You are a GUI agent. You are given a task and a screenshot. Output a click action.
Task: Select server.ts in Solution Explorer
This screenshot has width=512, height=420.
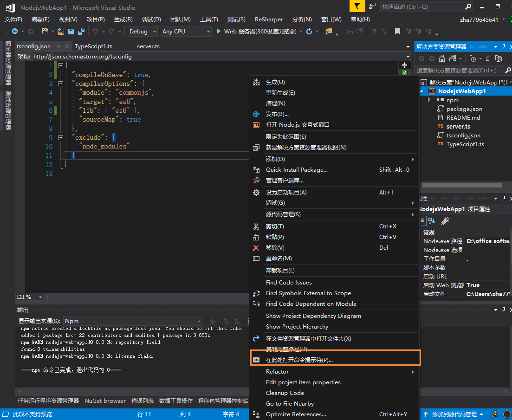click(458, 127)
